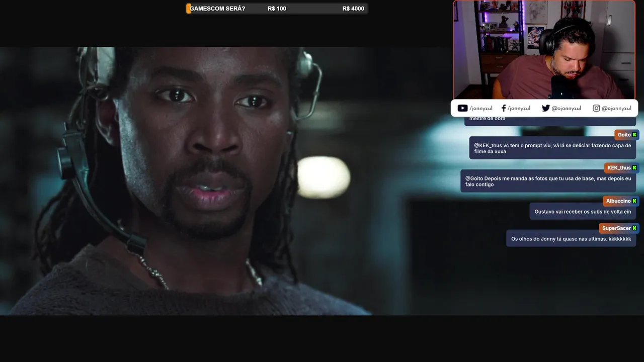
Task: Click message starting '@KEK_thus vc tem o prompt'
Action: 552,148
